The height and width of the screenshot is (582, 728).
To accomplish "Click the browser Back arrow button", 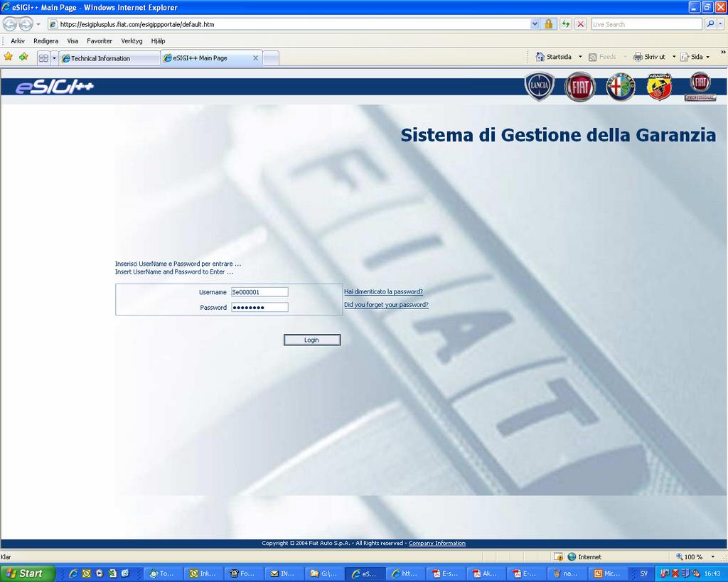I will tap(10, 23).
